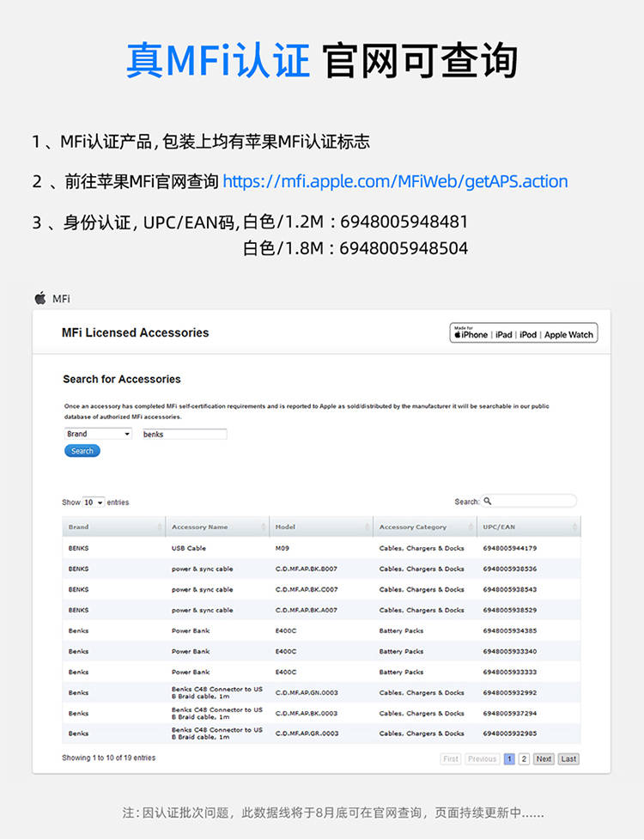Click UPC 6948005932992
Viewport: 644px width, 840px height.
pos(509,692)
